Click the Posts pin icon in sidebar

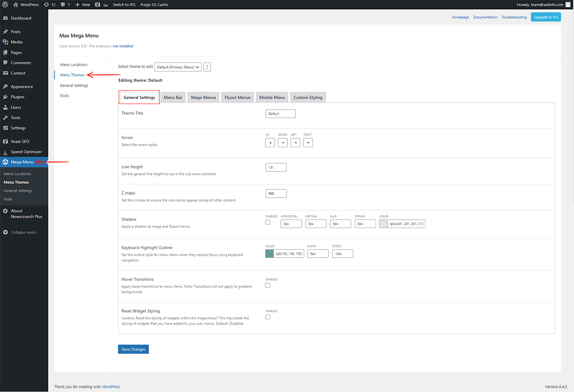[6, 32]
